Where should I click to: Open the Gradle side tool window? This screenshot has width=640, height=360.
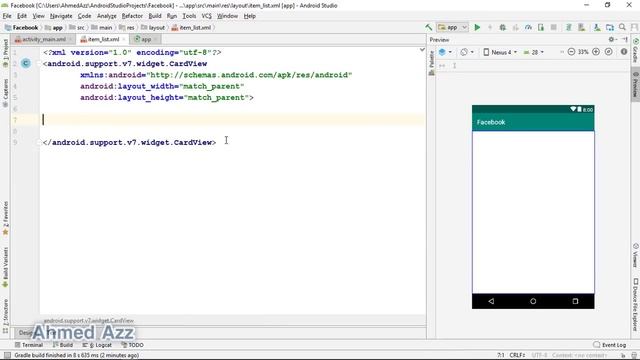click(x=636, y=51)
